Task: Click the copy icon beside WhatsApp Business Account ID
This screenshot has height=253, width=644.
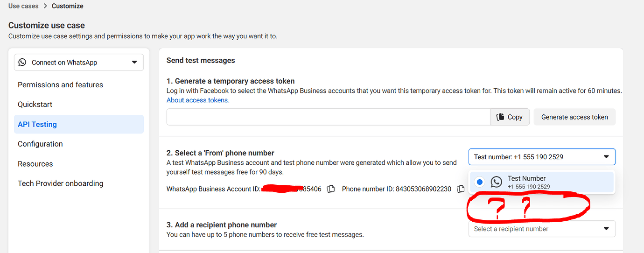Action: (331, 189)
